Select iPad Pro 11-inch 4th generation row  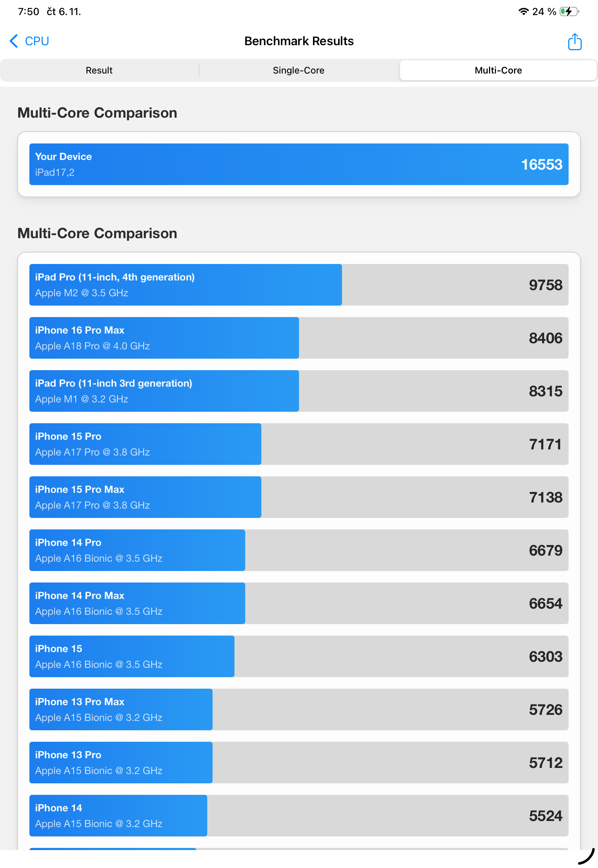299,285
